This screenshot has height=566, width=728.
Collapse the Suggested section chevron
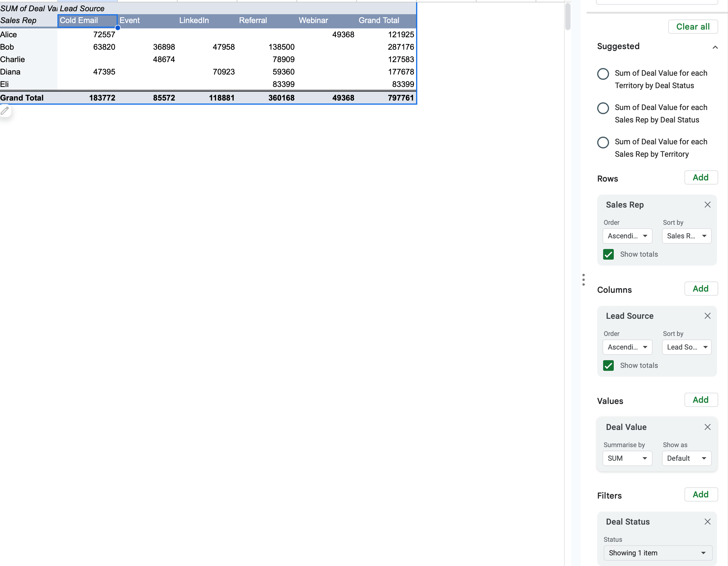click(x=715, y=47)
